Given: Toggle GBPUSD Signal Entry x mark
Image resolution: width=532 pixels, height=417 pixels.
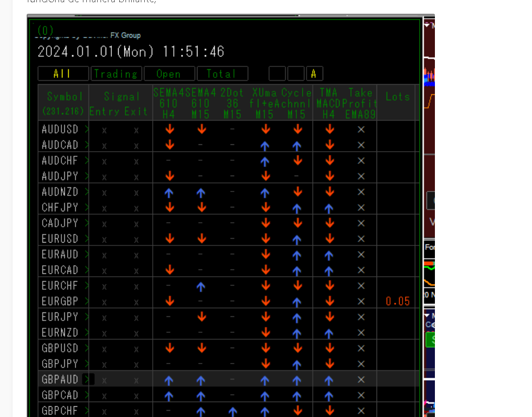Looking at the screenshot, I should (x=104, y=349).
